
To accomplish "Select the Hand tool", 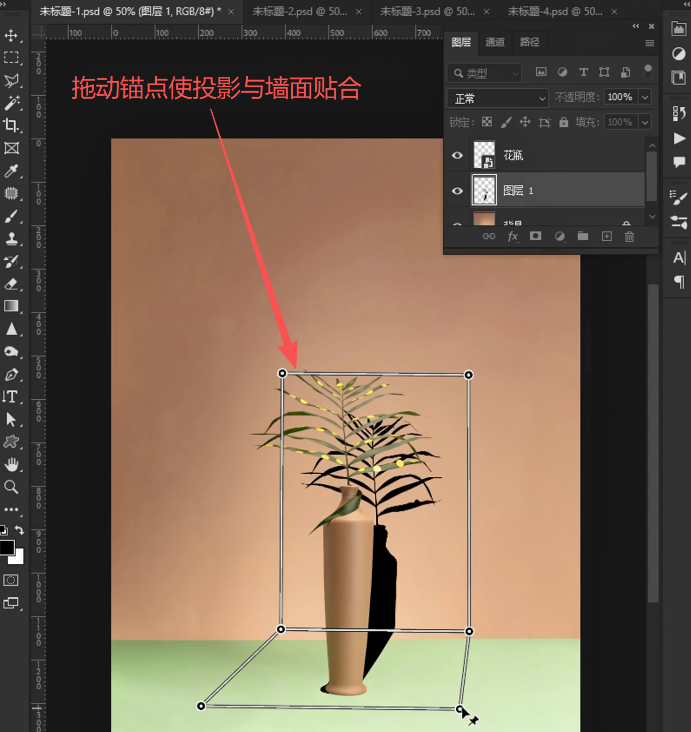I will 11,465.
